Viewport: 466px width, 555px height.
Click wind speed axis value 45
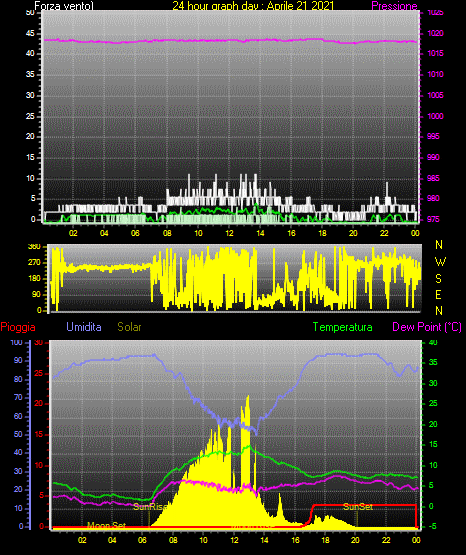click(30, 33)
